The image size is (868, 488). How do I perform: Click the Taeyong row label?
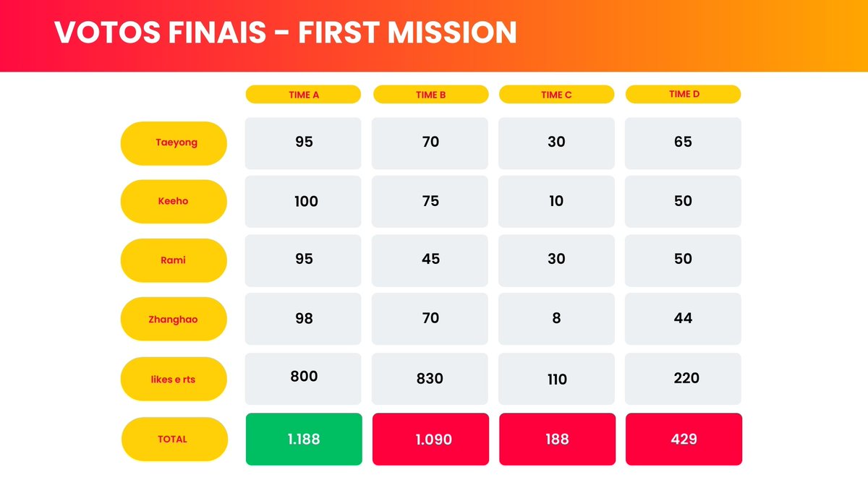pyautogui.click(x=174, y=143)
